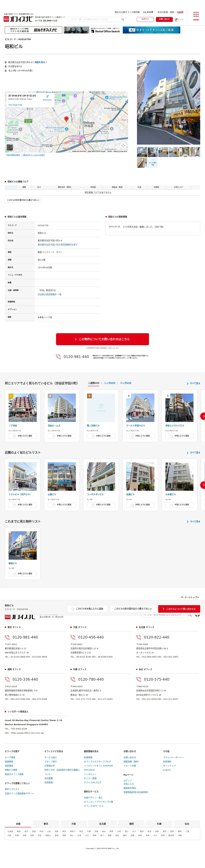Viewport: 205px width, 868px height.
Task: Expand すべて見る for same-area buildings
Action: coord(194,383)
